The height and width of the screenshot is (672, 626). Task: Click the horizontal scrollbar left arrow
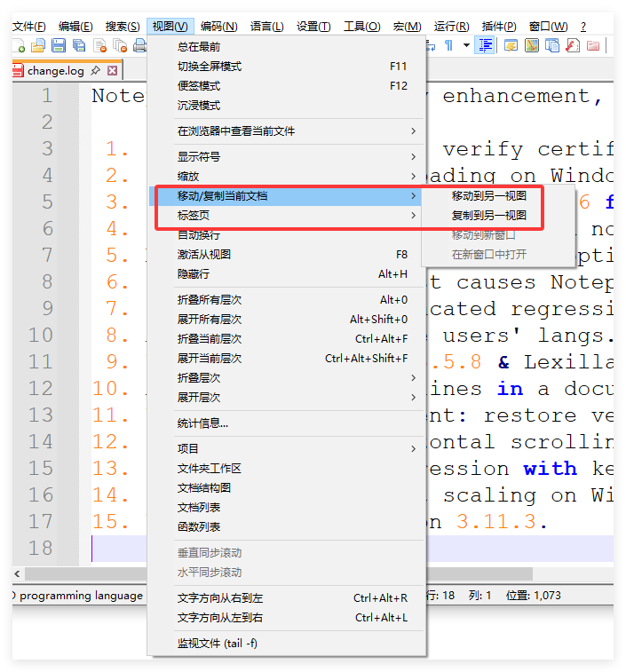tap(18, 573)
